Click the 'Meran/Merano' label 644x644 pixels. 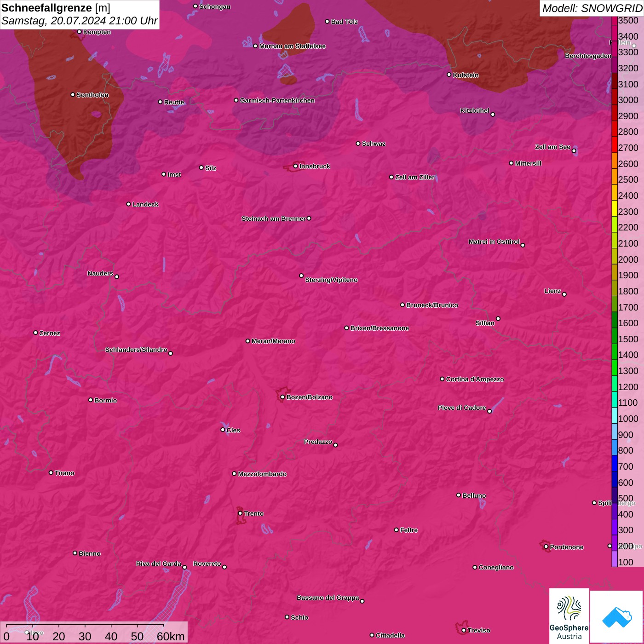(x=273, y=341)
